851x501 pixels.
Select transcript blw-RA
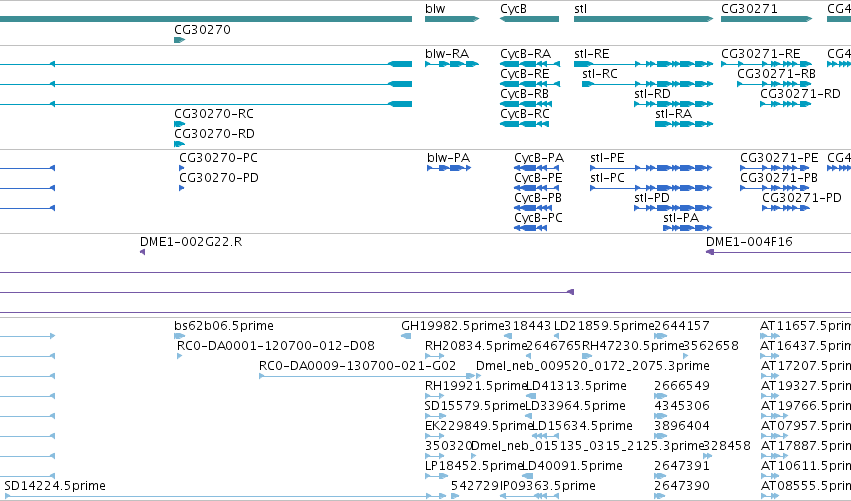tap(447, 54)
